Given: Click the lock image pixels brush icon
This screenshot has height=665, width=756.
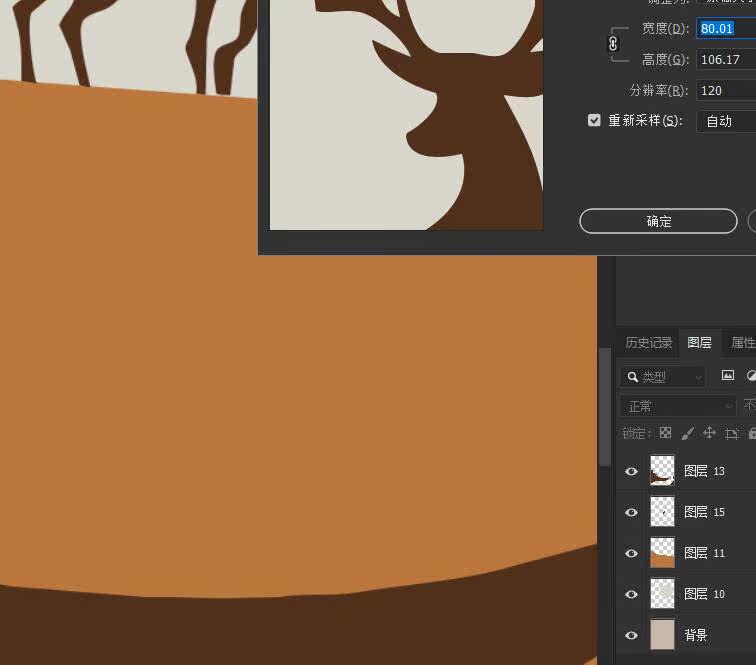Looking at the screenshot, I should click(x=688, y=433).
